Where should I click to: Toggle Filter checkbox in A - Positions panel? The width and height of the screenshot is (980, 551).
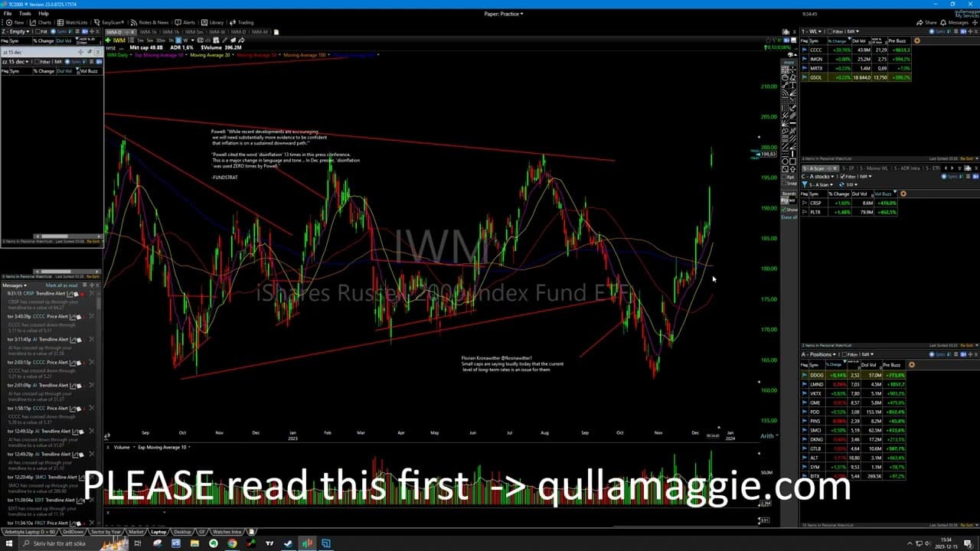pos(844,354)
